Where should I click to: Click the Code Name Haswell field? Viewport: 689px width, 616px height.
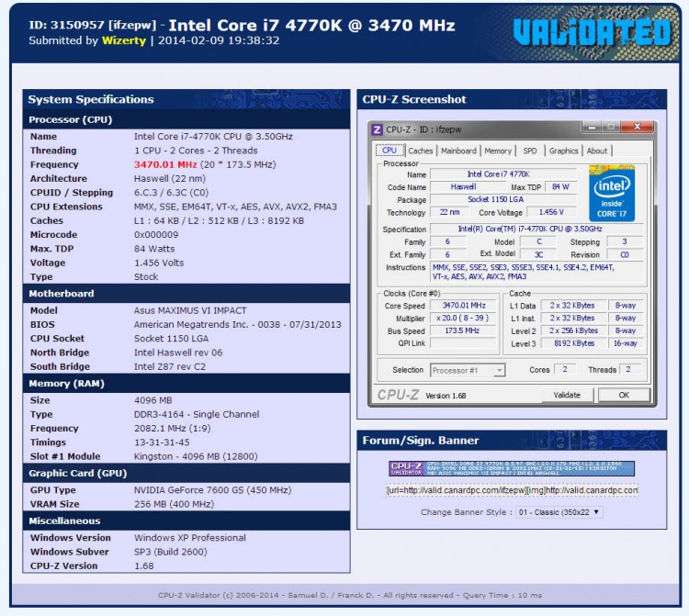coord(468,186)
